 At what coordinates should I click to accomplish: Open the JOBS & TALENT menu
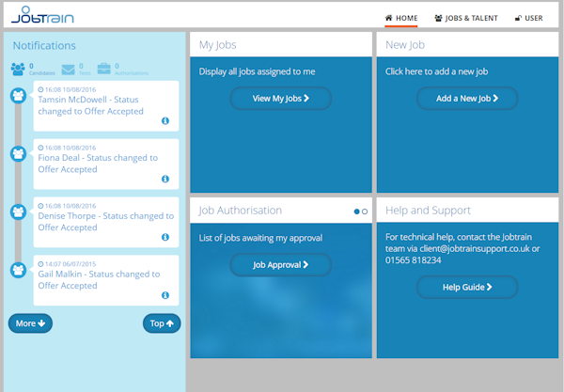click(466, 18)
